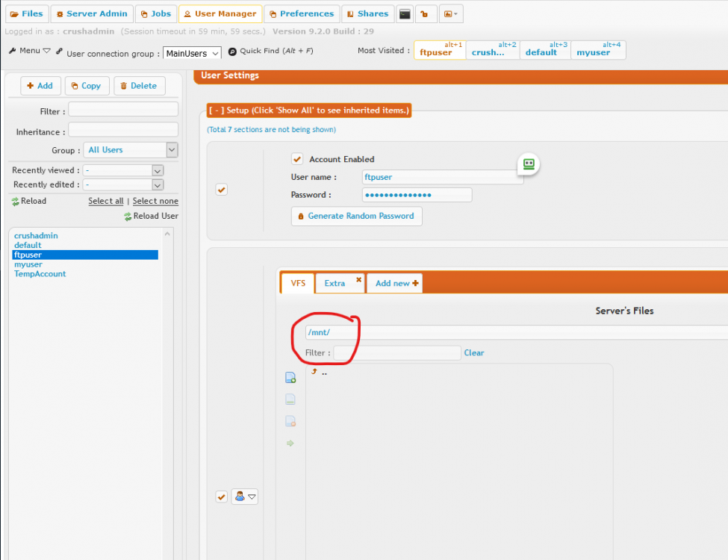
Task: Select ftpuser in the user list
Action: 85,255
